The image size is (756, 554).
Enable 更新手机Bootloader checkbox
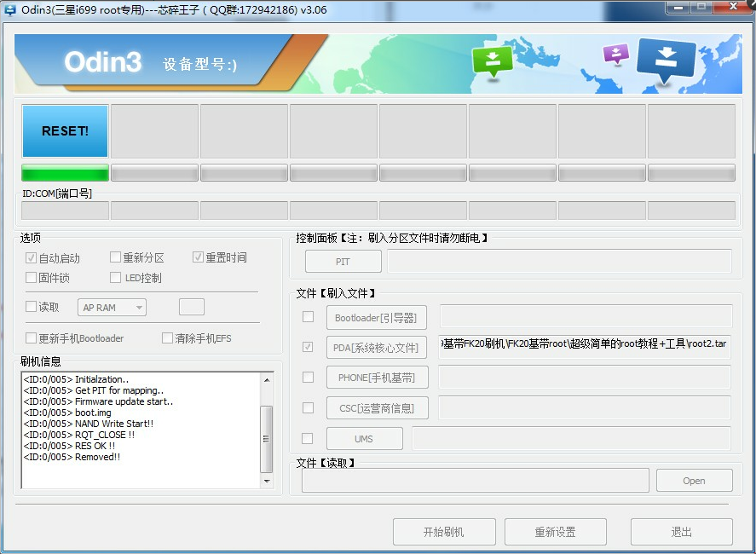point(31,338)
